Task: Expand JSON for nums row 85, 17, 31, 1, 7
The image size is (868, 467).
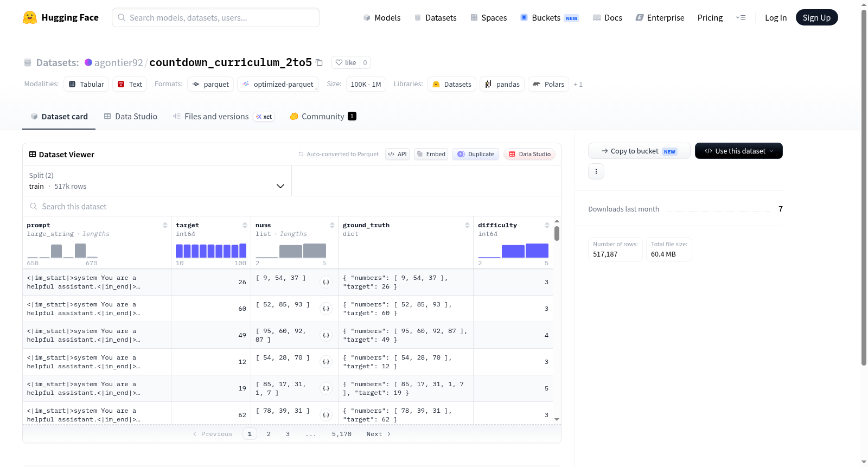Action: pyautogui.click(x=326, y=388)
